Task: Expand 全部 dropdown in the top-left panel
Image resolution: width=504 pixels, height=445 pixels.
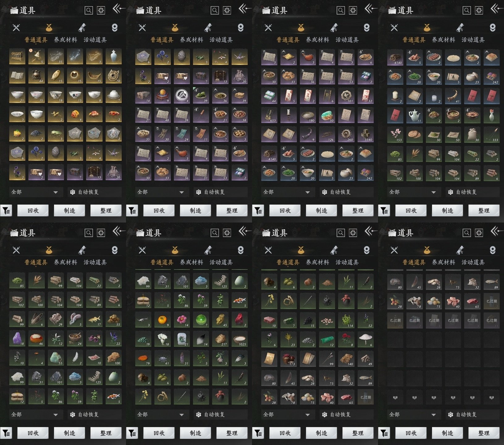Action: tap(35, 192)
